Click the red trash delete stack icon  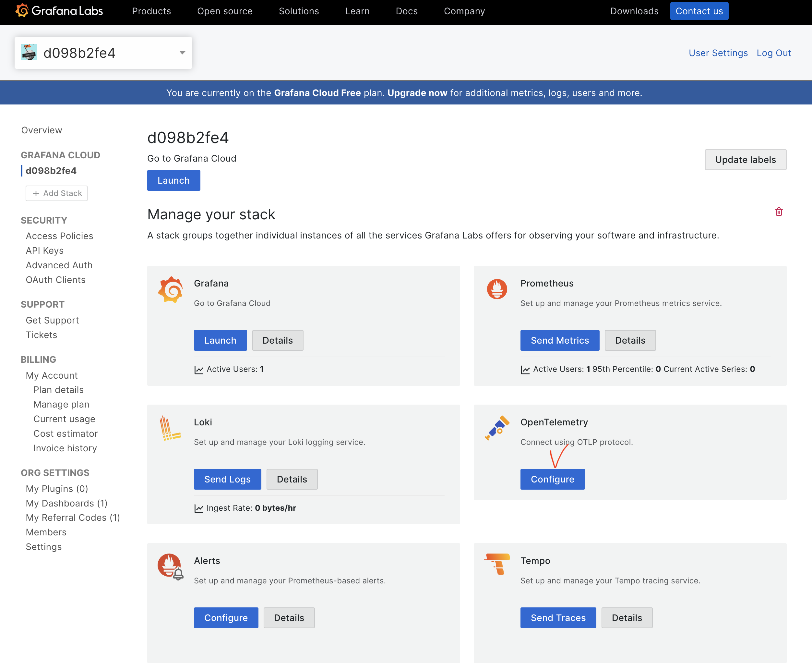[x=778, y=212]
